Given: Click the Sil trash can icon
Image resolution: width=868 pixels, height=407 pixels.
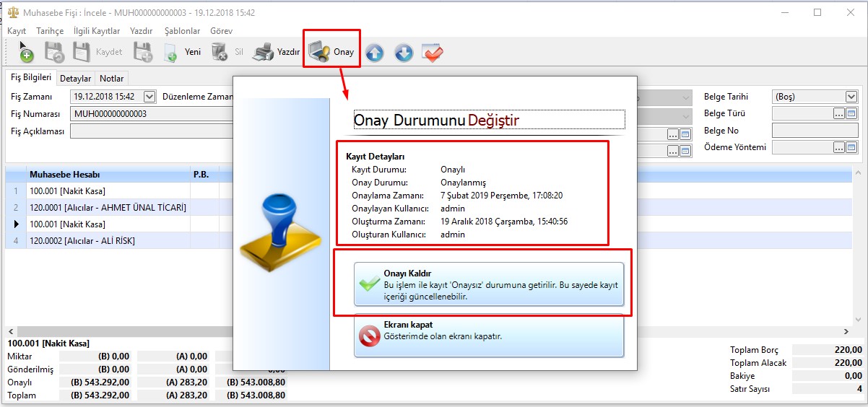Looking at the screenshot, I should [219, 52].
